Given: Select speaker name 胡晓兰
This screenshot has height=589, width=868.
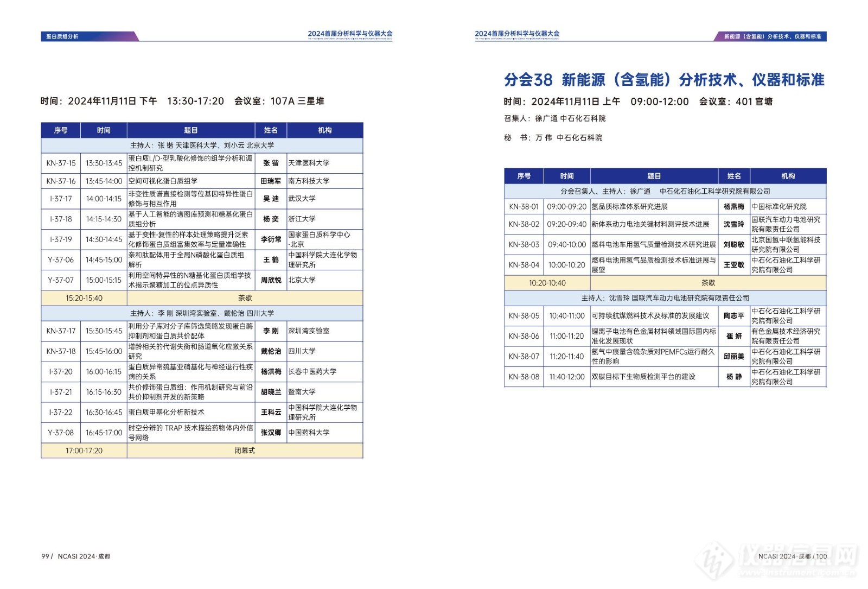Looking at the screenshot, I should [x=271, y=392].
